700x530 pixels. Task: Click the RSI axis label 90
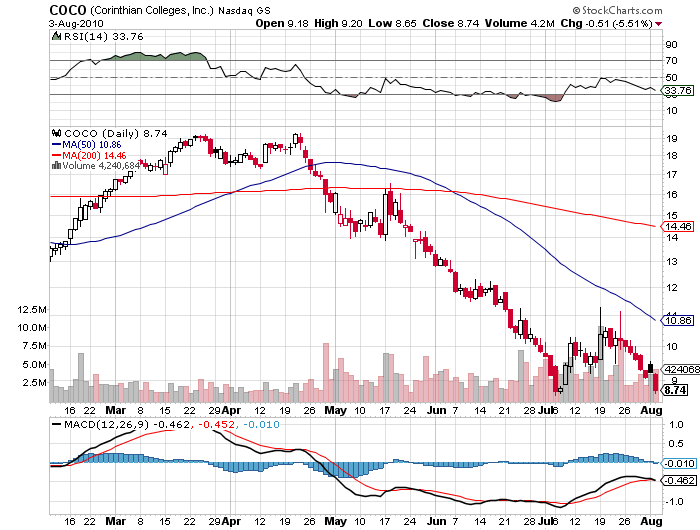pos(671,44)
